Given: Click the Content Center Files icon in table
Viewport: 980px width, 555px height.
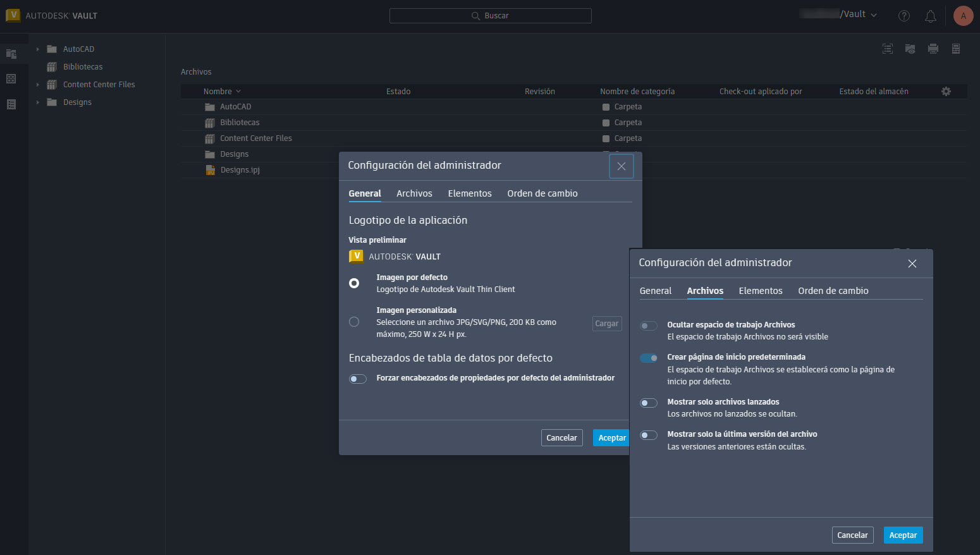Looking at the screenshot, I should pyautogui.click(x=210, y=138).
